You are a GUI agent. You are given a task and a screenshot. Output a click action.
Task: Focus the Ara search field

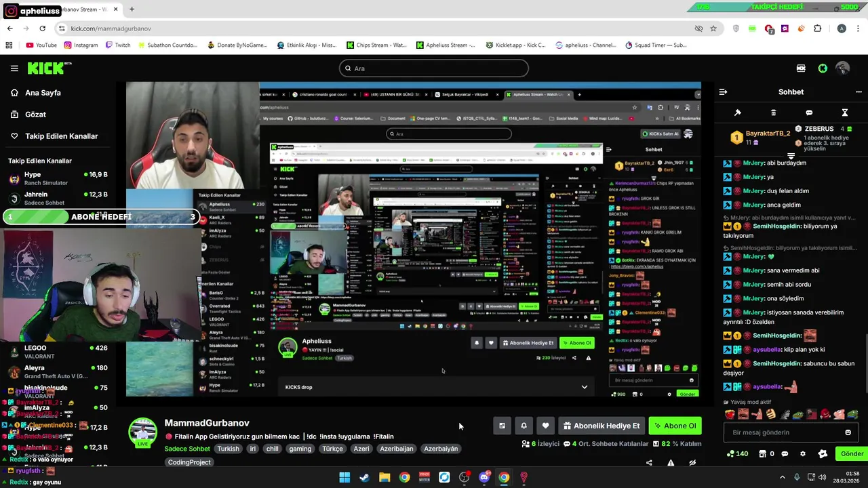[434, 68]
